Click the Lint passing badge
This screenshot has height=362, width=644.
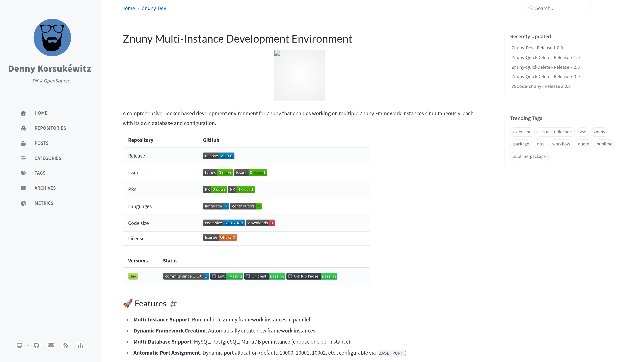[x=227, y=276]
